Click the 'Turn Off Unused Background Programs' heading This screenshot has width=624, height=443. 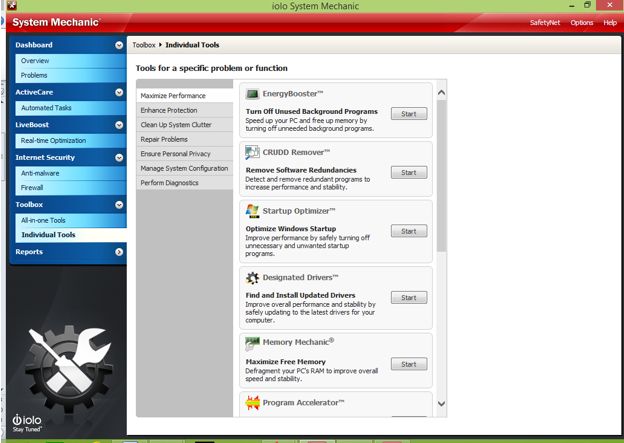coord(312,111)
